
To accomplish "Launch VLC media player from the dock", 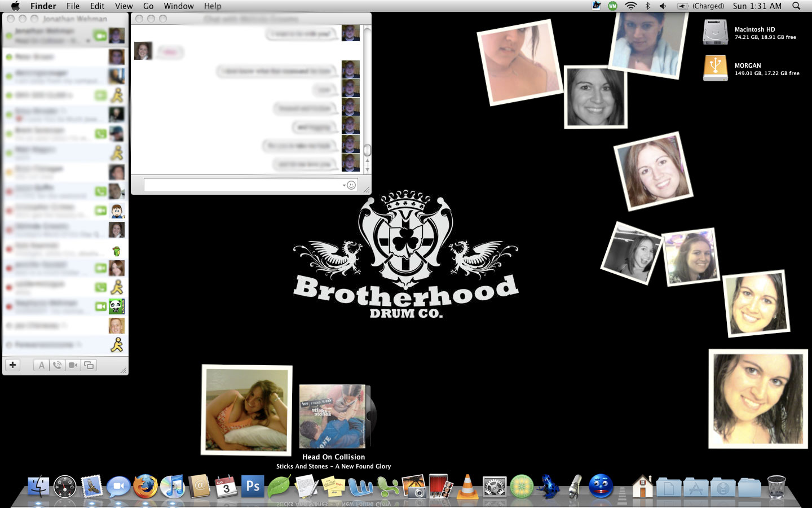I will [467, 486].
